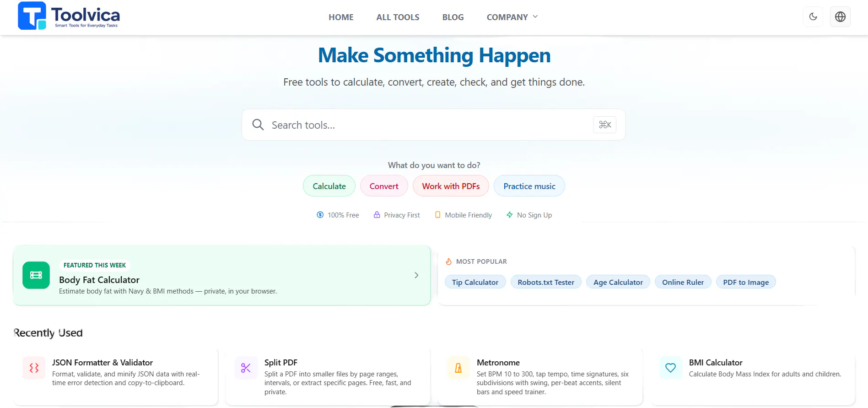Open the Blog menu item
This screenshot has height=408, width=868.
pyautogui.click(x=453, y=17)
